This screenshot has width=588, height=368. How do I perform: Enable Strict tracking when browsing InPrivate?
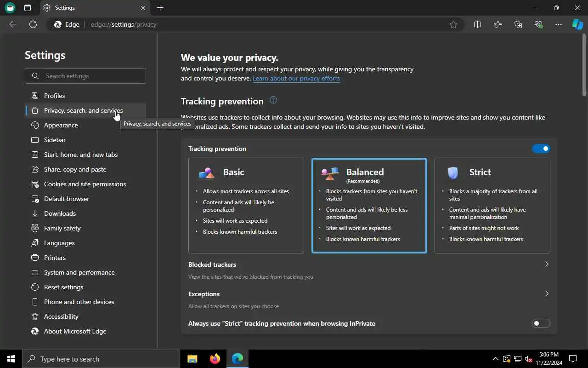click(541, 323)
